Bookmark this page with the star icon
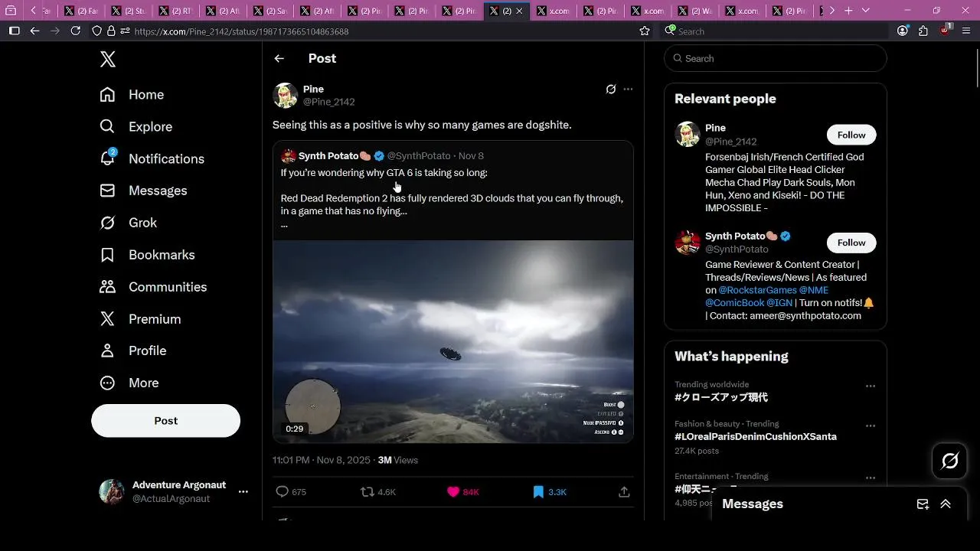This screenshot has height=551, width=980. tap(645, 31)
